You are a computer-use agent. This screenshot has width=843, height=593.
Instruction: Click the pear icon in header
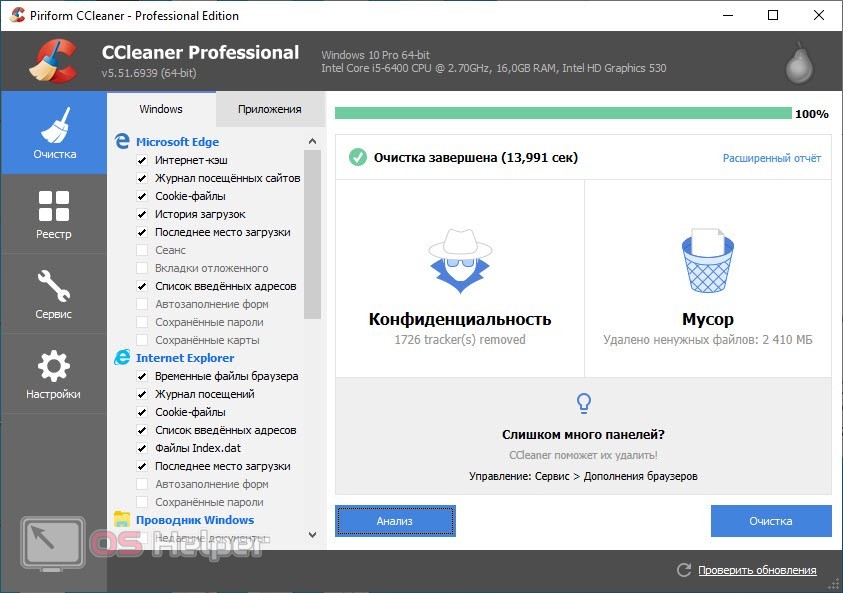[x=799, y=63]
